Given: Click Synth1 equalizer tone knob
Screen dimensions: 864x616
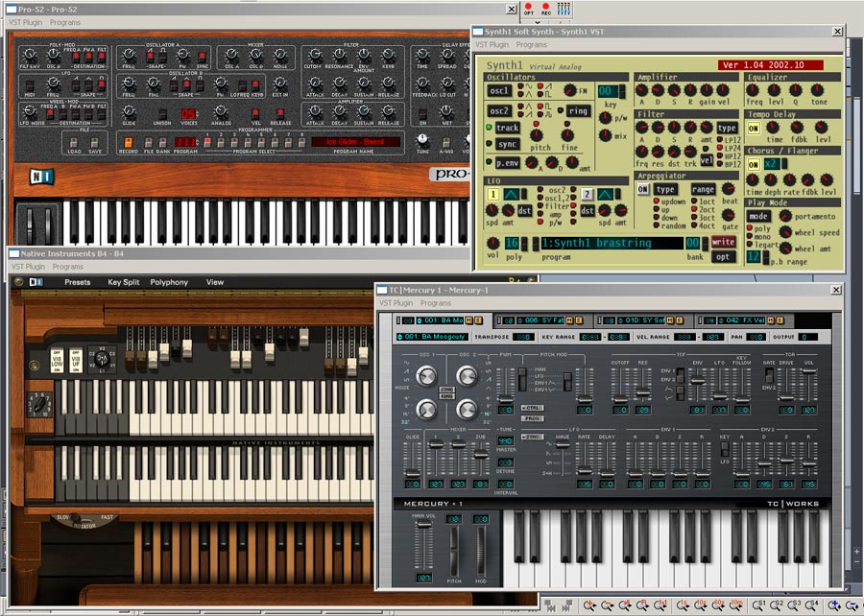Looking at the screenshot, I should tap(818, 90).
